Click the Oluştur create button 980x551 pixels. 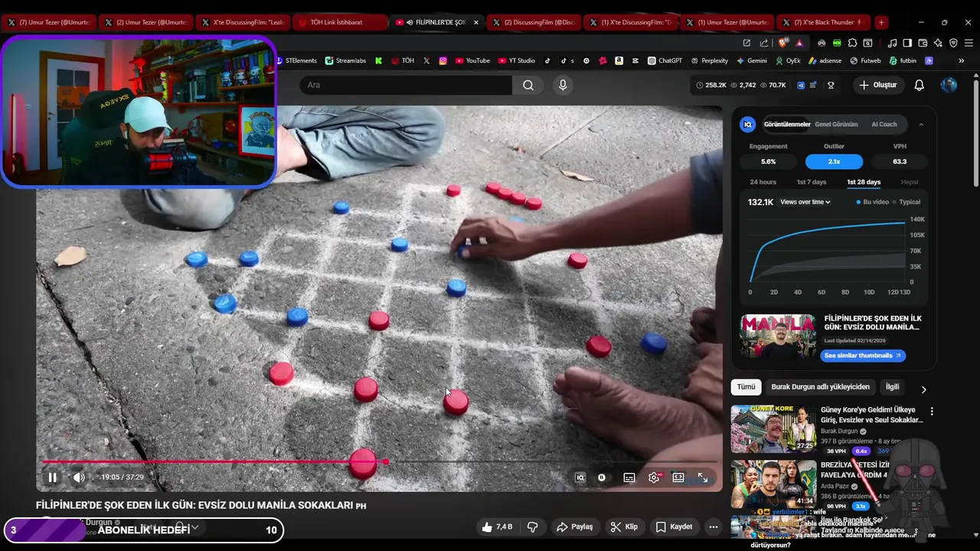tap(877, 85)
